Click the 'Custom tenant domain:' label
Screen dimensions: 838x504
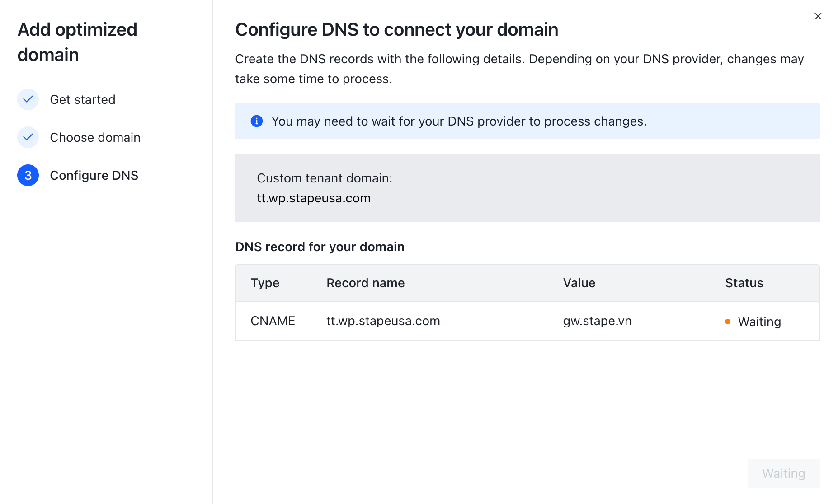325,178
